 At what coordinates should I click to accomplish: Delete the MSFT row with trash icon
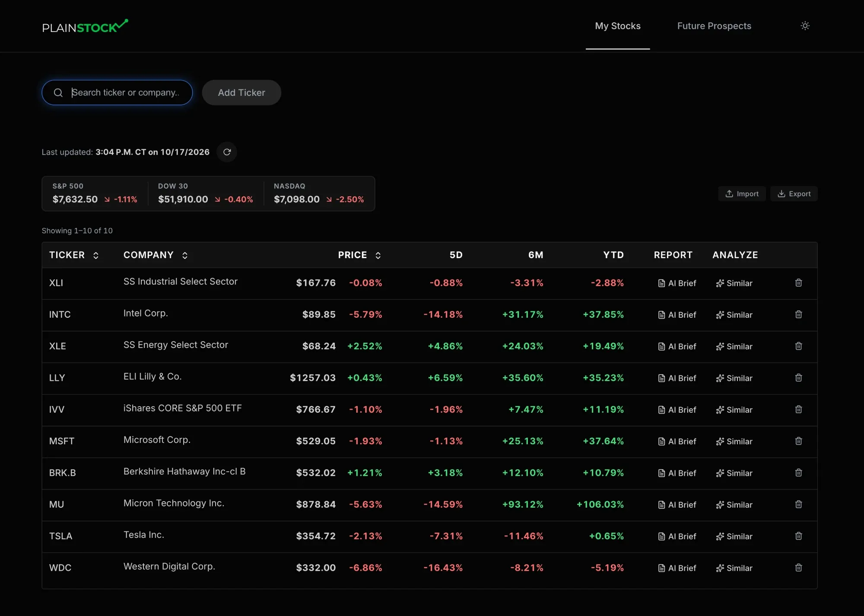coord(798,441)
